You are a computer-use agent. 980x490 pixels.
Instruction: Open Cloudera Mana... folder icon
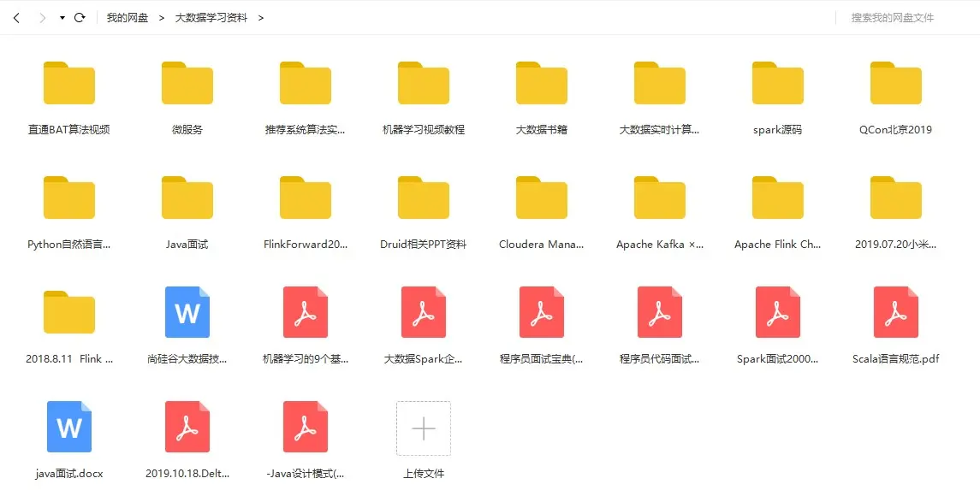tap(541, 198)
